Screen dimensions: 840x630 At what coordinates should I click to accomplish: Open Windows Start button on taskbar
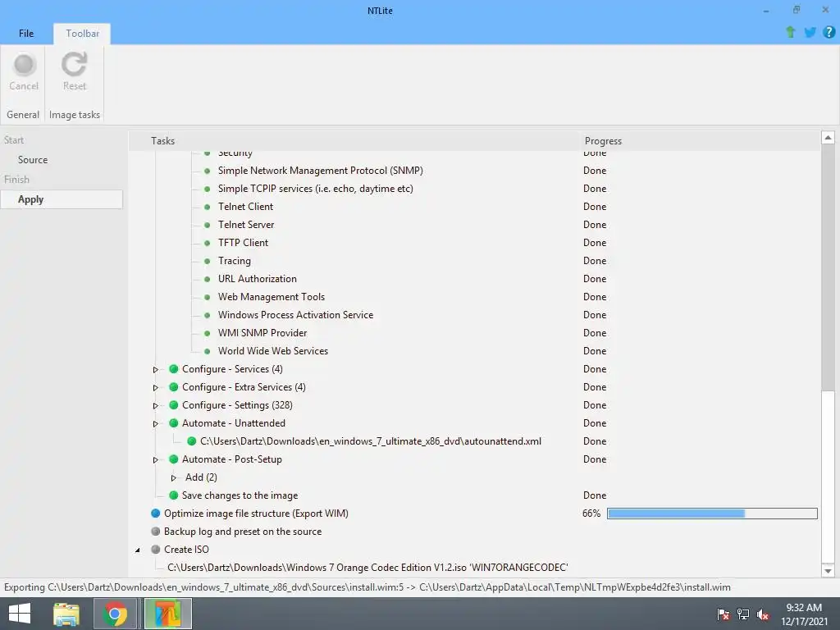point(20,614)
